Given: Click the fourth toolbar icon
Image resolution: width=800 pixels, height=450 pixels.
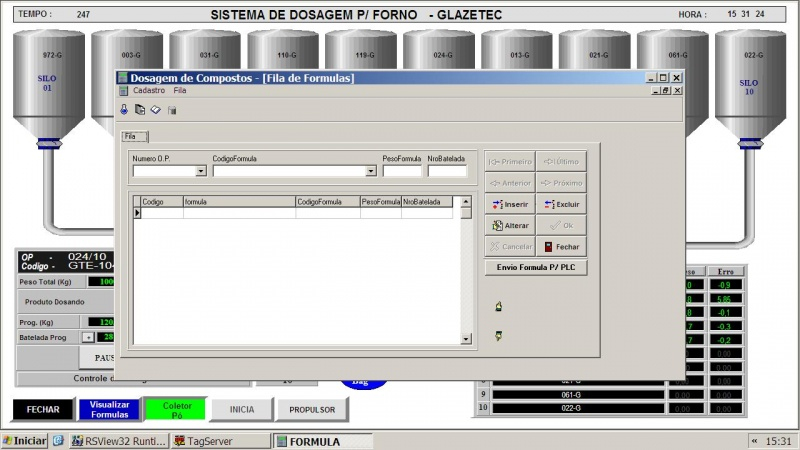Looking at the screenshot, I should tap(172, 110).
